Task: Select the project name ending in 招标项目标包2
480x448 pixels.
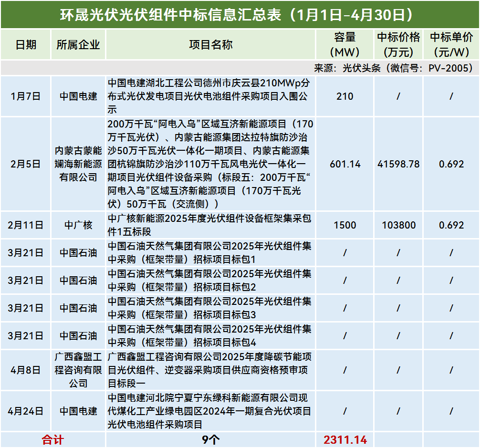Action: point(209,281)
